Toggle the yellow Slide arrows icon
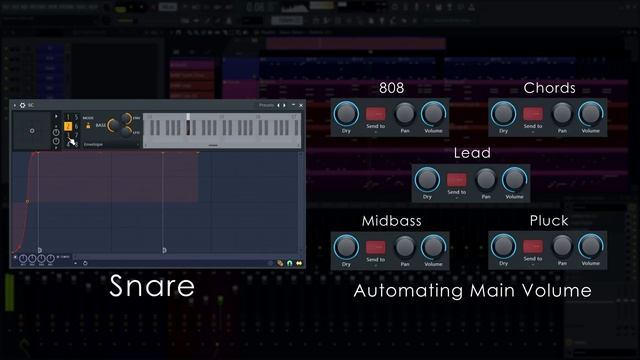Viewport: 640px width, 360px height. [299, 263]
